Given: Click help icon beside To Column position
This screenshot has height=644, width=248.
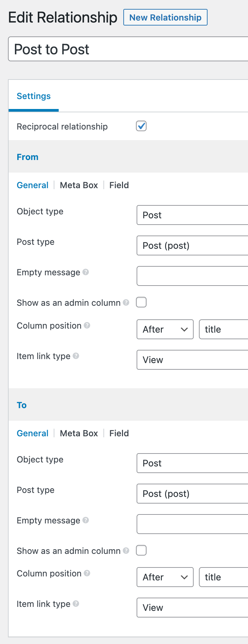Looking at the screenshot, I should pyautogui.click(x=87, y=573).
